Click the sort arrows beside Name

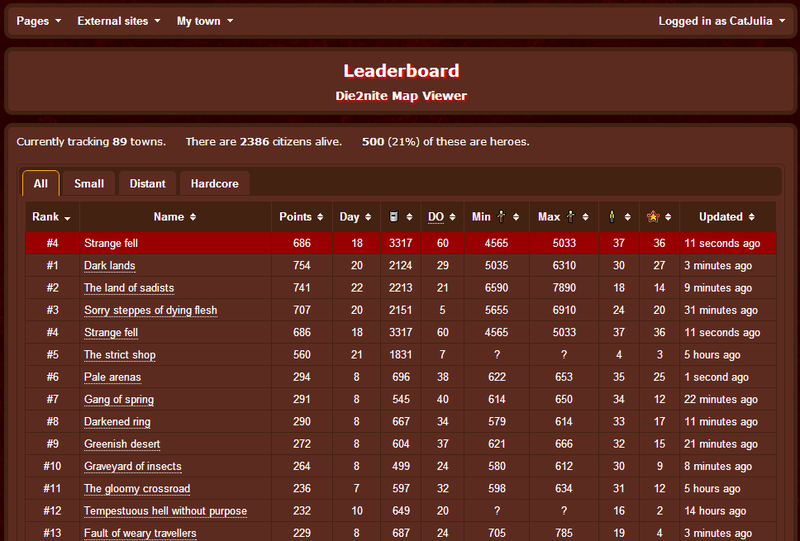click(193, 217)
